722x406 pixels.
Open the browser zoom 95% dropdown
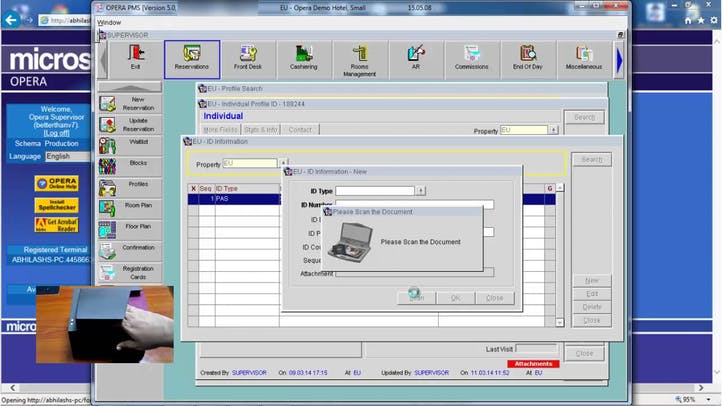(x=710, y=399)
